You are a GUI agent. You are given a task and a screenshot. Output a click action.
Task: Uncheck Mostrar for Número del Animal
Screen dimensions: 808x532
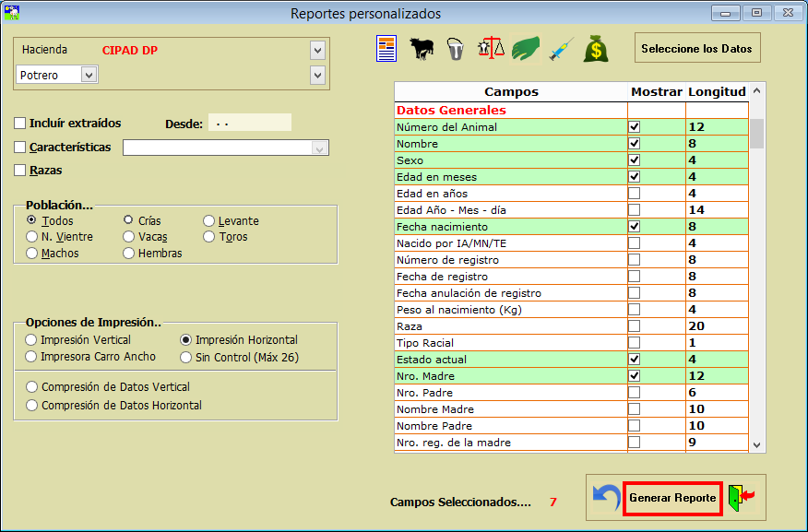click(x=634, y=127)
